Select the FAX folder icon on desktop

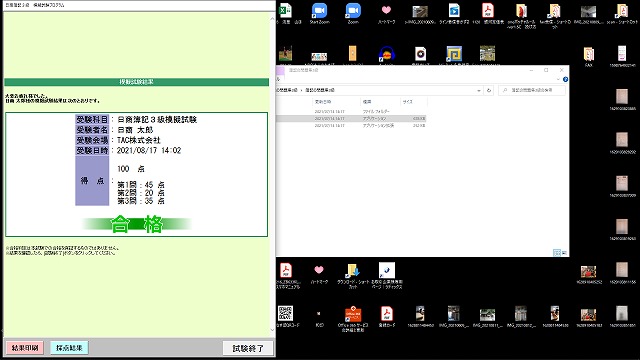click(x=589, y=54)
